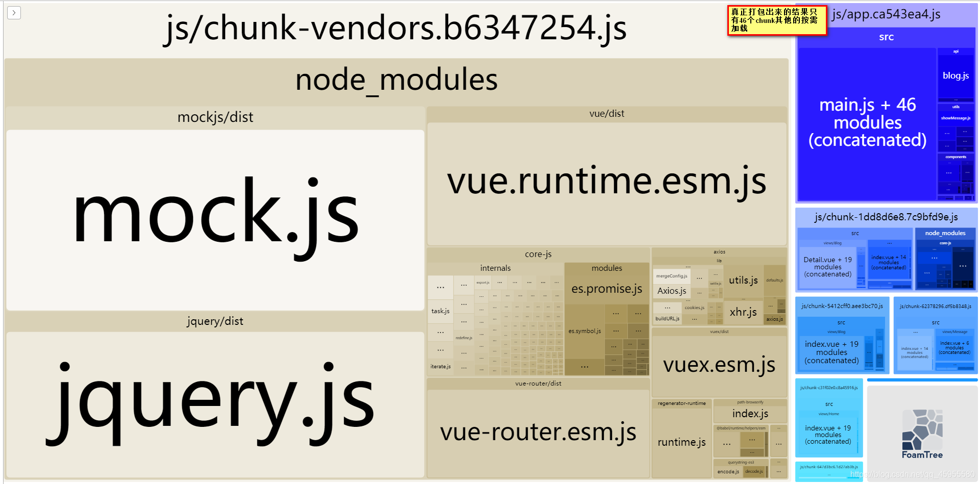Click the regenerator-runtime group header
The height and width of the screenshot is (484, 980).
click(x=681, y=403)
